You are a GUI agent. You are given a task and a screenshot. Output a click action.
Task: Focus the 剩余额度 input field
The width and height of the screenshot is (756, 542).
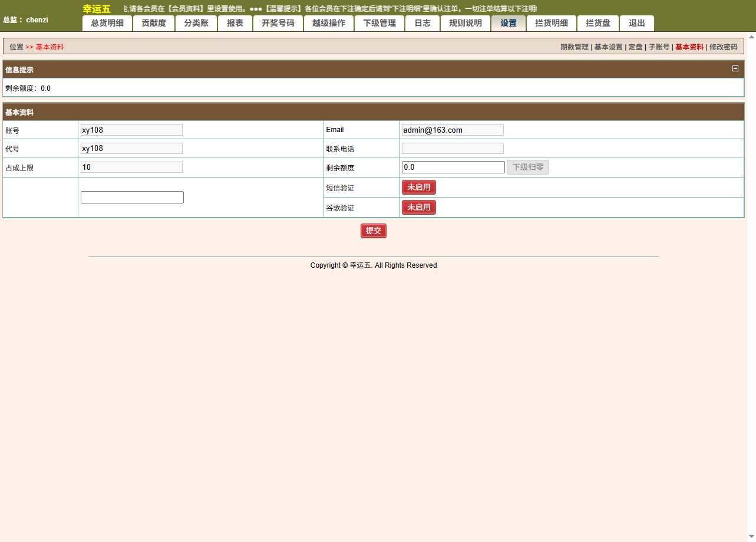453,167
